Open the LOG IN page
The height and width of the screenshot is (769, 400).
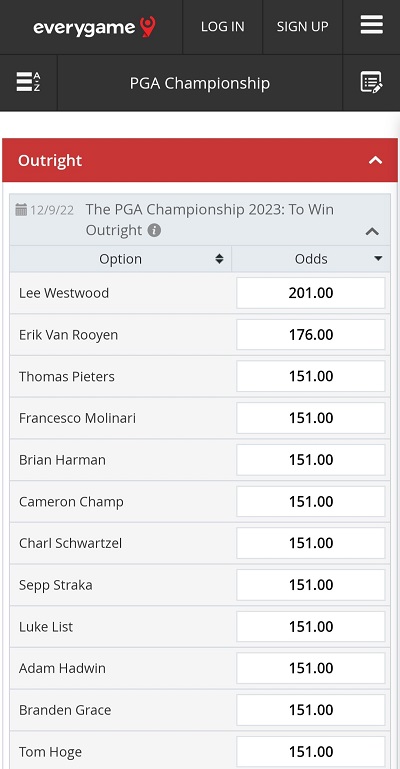click(x=223, y=26)
